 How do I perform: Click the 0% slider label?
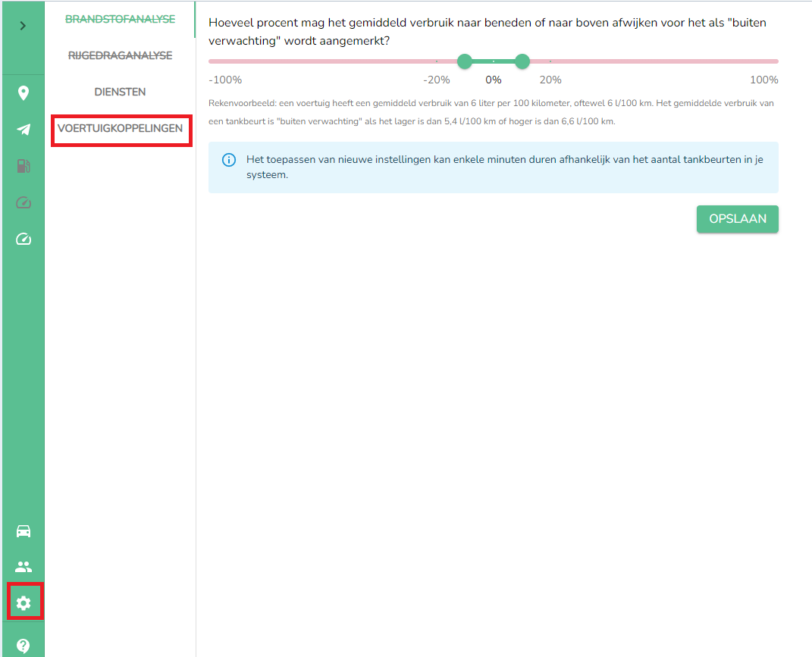point(494,80)
